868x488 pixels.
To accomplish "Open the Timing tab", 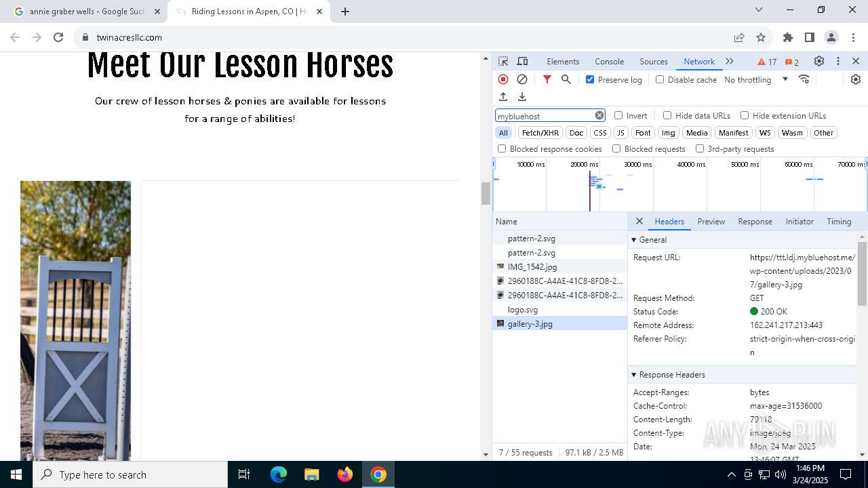I will click(839, 221).
